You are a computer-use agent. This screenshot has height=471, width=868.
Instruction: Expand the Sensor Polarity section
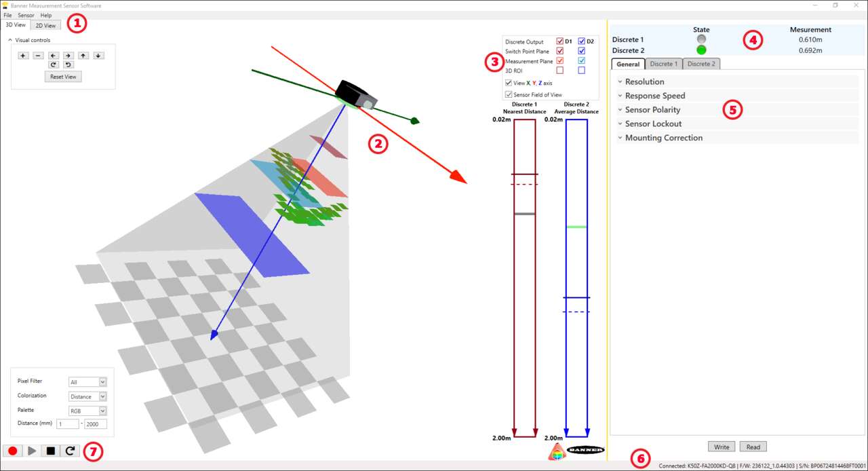point(736,109)
